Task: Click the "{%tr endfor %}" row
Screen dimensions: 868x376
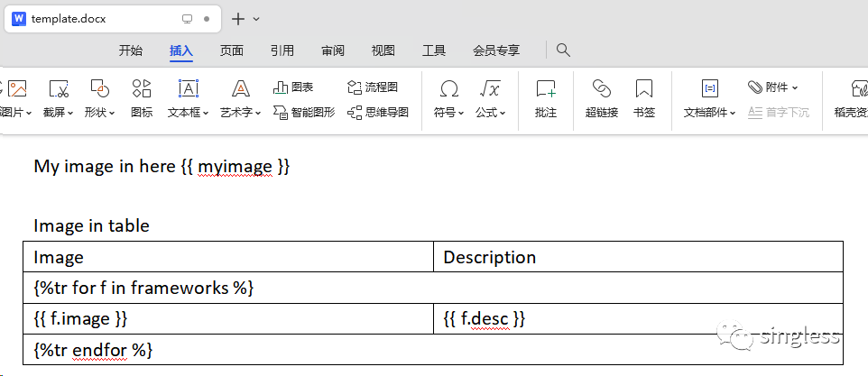Action: click(x=433, y=350)
